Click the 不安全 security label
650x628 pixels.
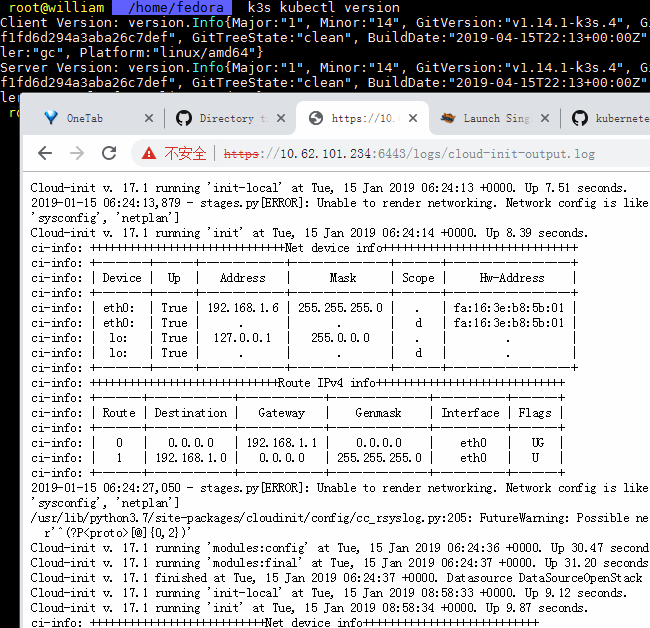tap(185, 154)
